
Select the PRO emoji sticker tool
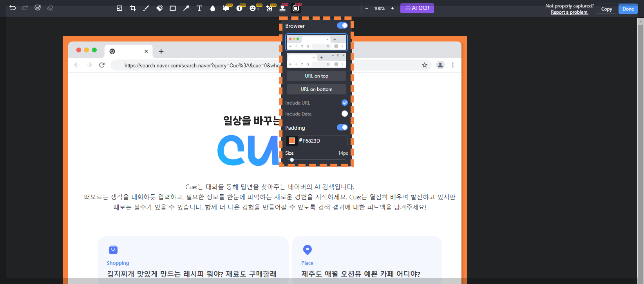tap(253, 8)
